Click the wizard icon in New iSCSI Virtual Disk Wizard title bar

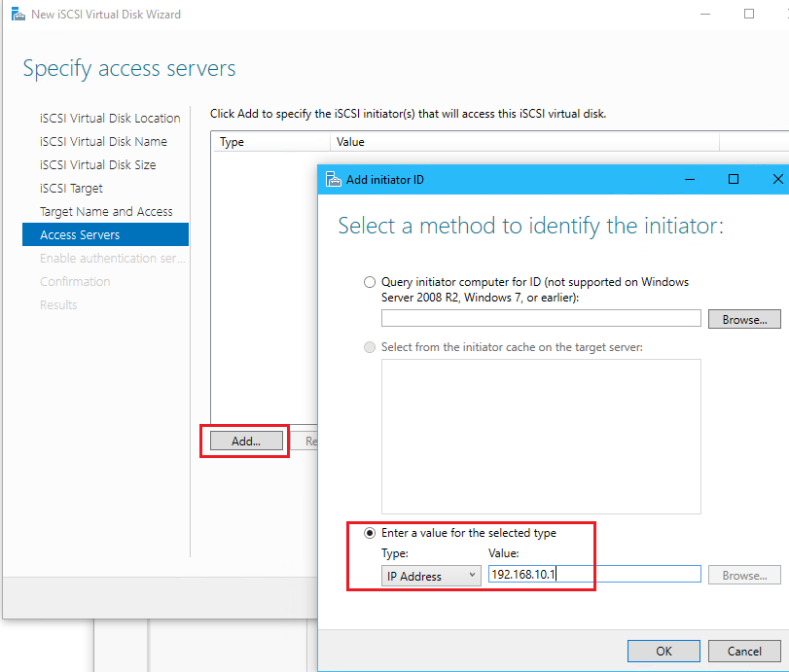(x=18, y=14)
